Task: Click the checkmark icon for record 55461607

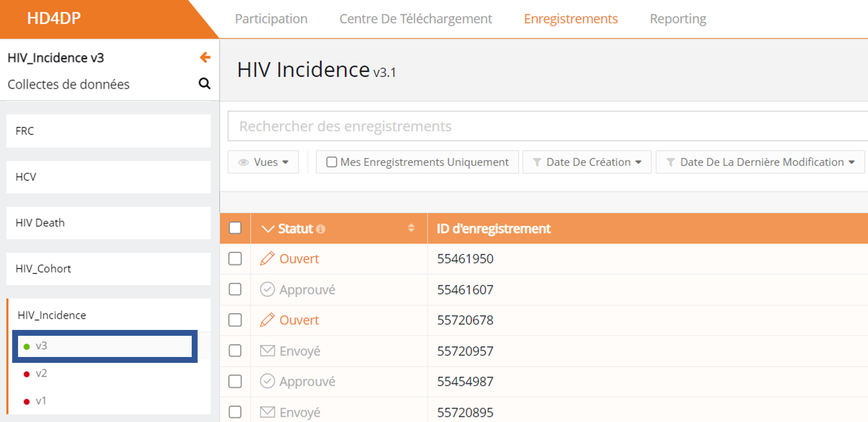Action: [x=267, y=289]
